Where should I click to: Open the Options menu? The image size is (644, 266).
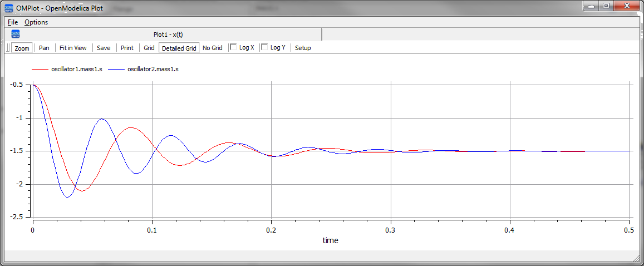point(36,22)
